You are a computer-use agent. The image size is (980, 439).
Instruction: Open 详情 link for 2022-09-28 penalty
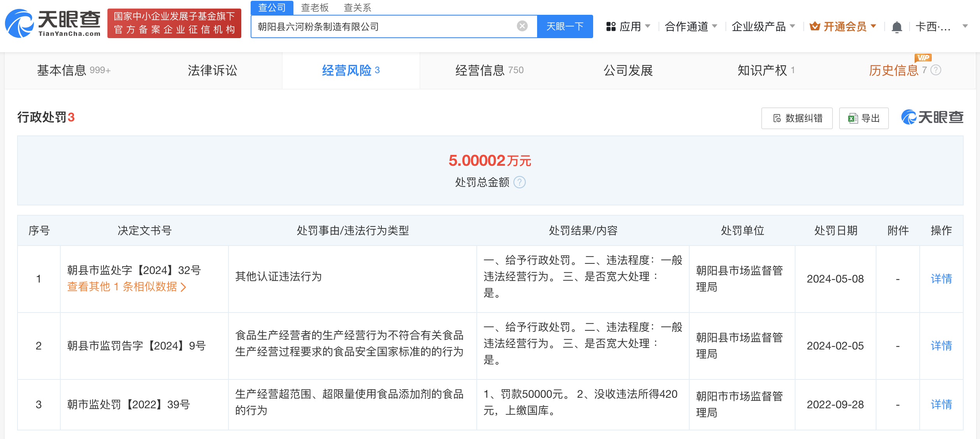click(x=941, y=404)
